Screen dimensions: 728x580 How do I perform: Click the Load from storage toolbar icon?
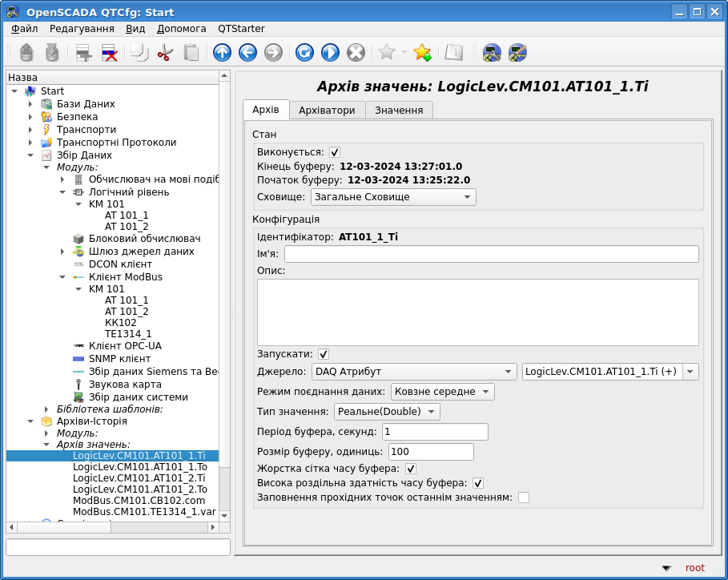[x=26, y=53]
